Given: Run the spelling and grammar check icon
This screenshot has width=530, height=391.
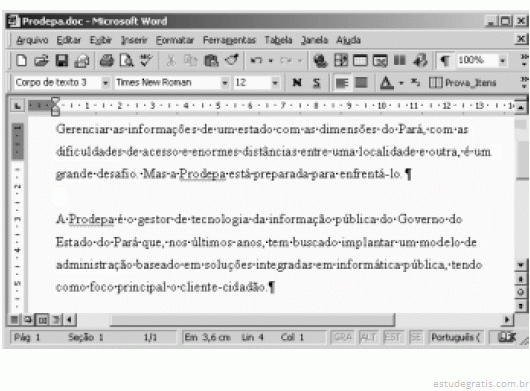Looking at the screenshot, I should (146, 61).
